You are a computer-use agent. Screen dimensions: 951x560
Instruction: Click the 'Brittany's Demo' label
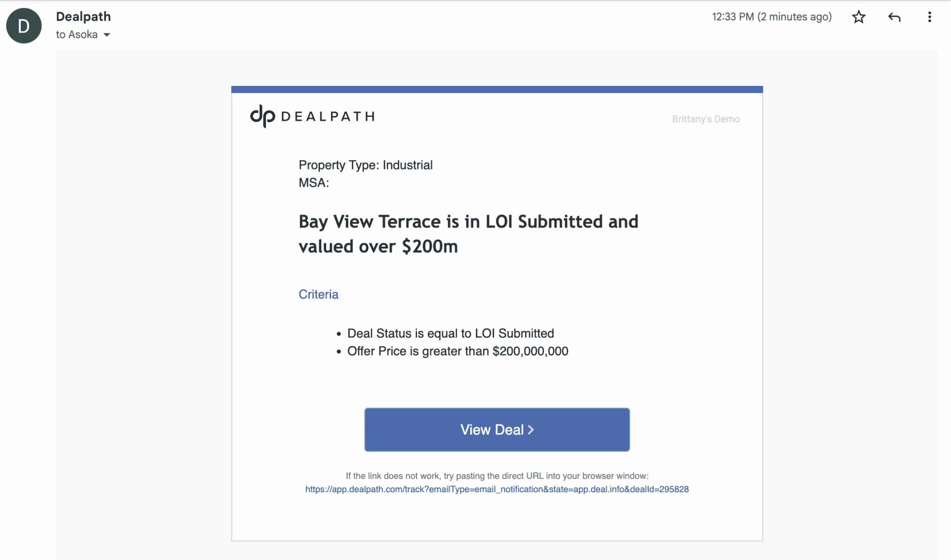[705, 119]
